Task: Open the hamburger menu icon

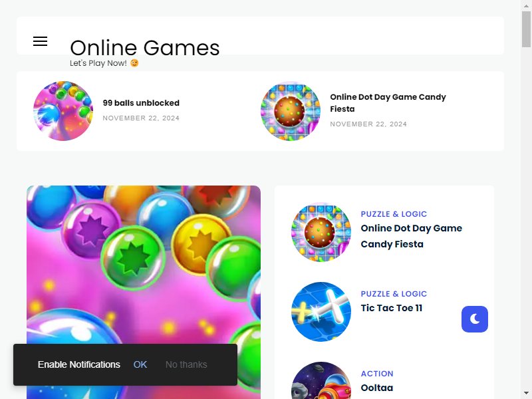Action: coord(40,41)
